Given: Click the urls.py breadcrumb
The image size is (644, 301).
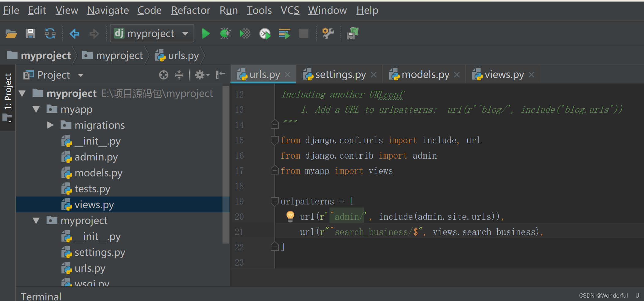Looking at the screenshot, I should (177, 56).
